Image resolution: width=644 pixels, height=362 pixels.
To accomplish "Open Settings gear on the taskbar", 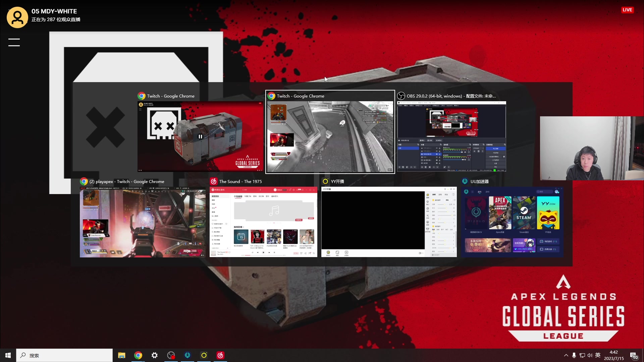I will tap(154, 355).
